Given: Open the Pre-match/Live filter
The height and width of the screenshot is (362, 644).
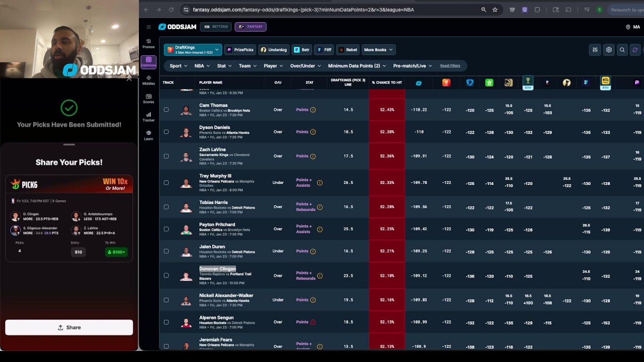Looking at the screenshot, I should tap(413, 66).
